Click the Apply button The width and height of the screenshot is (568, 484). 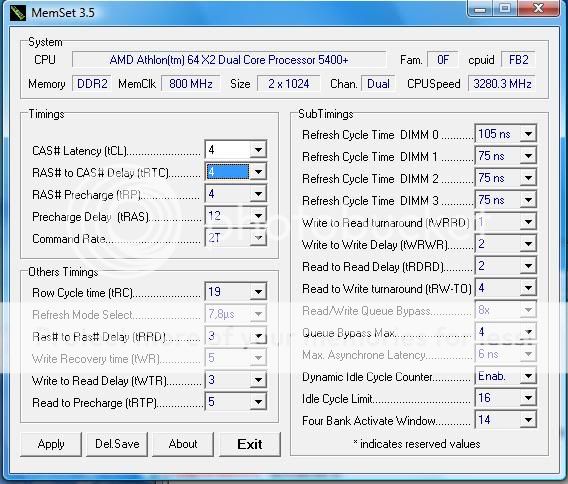click(51, 444)
